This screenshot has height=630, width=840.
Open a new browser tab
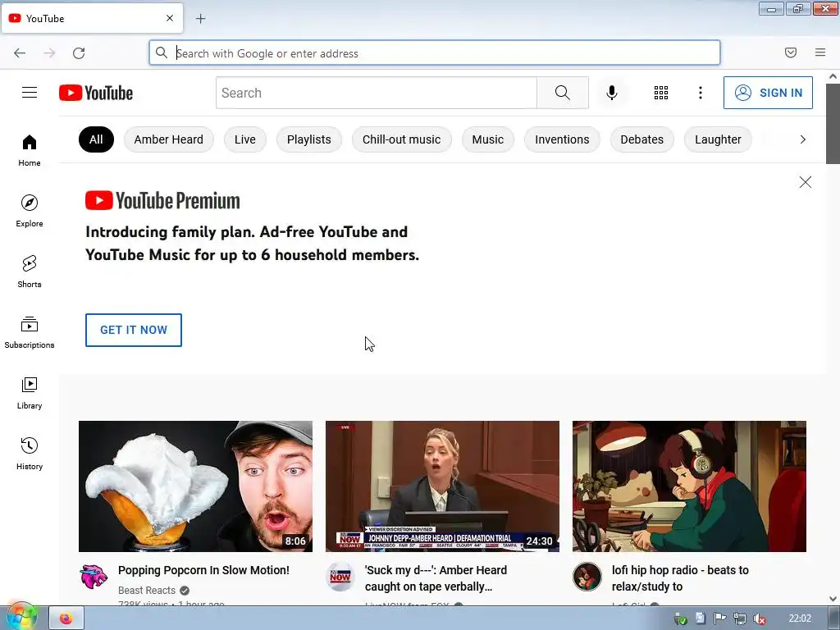coord(200,19)
